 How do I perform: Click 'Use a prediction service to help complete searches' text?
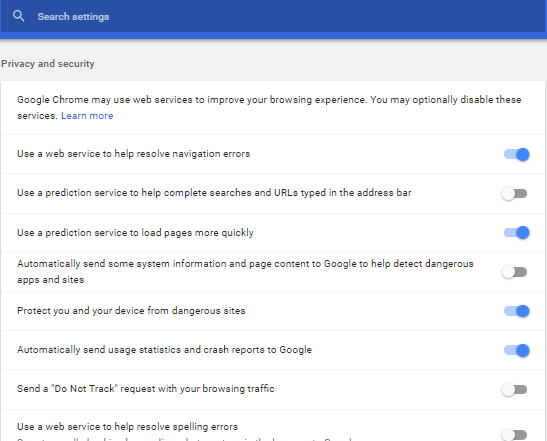214,193
